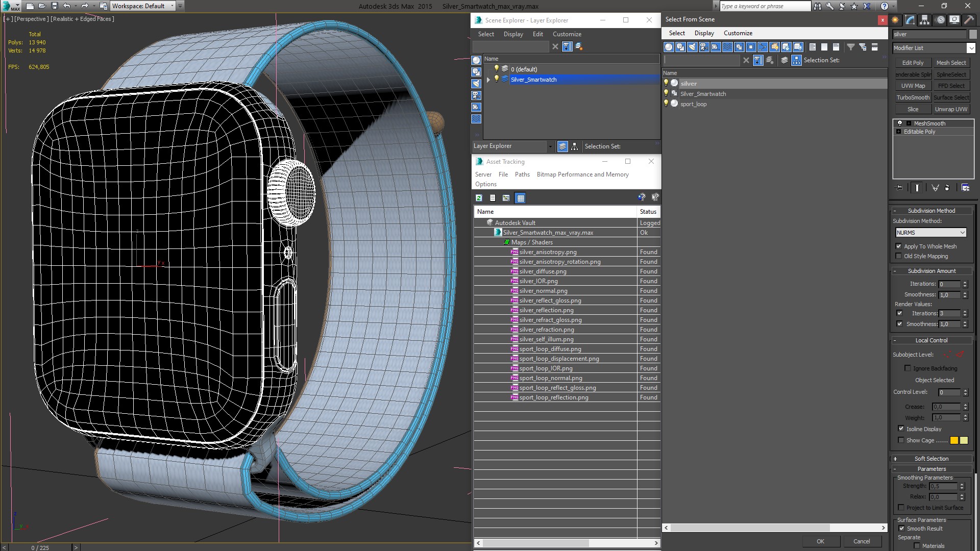Click the Open File folder icon
The image size is (980, 551).
click(42, 6)
